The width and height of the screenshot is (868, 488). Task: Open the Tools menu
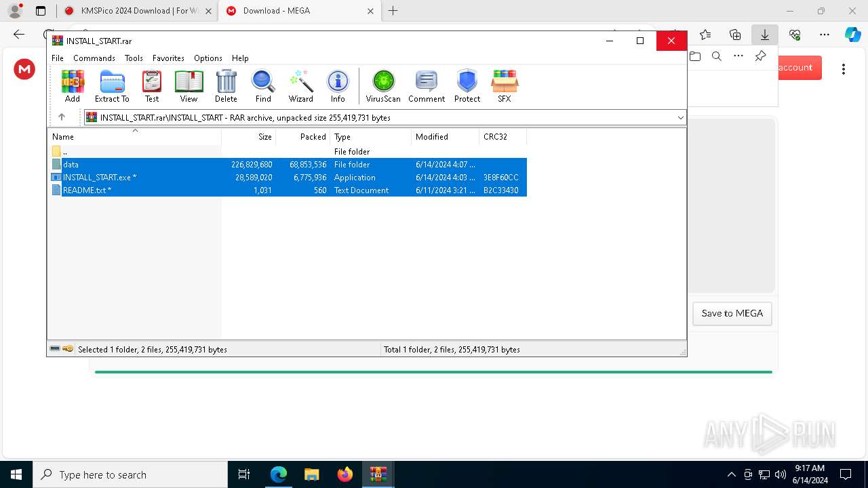pyautogui.click(x=134, y=58)
